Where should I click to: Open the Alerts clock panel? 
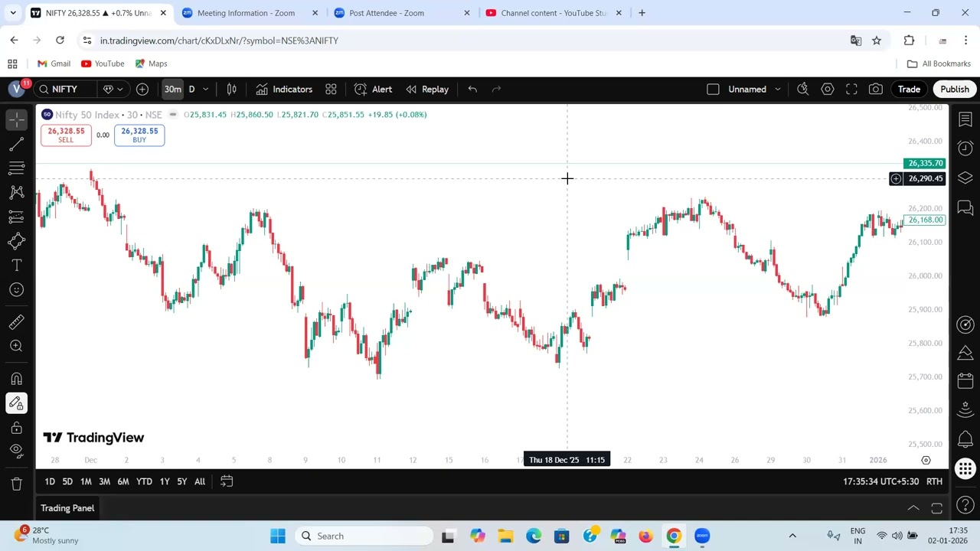pyautogui.click(x=965, y=148)
